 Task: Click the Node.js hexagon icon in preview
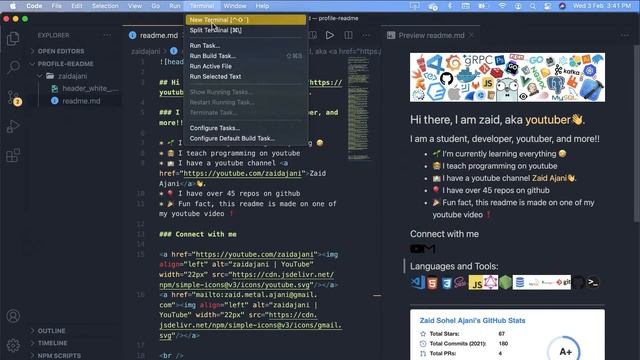(x=505, y=282)
